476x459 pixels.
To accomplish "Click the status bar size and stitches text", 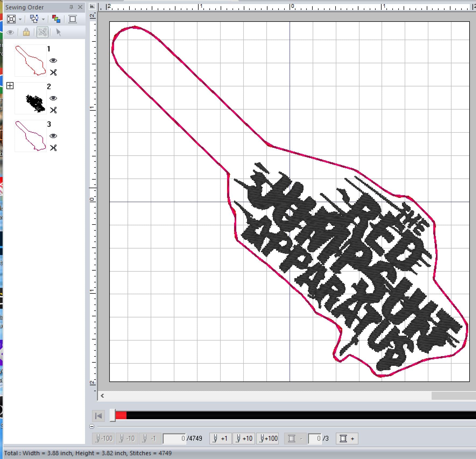I will 88,453.
